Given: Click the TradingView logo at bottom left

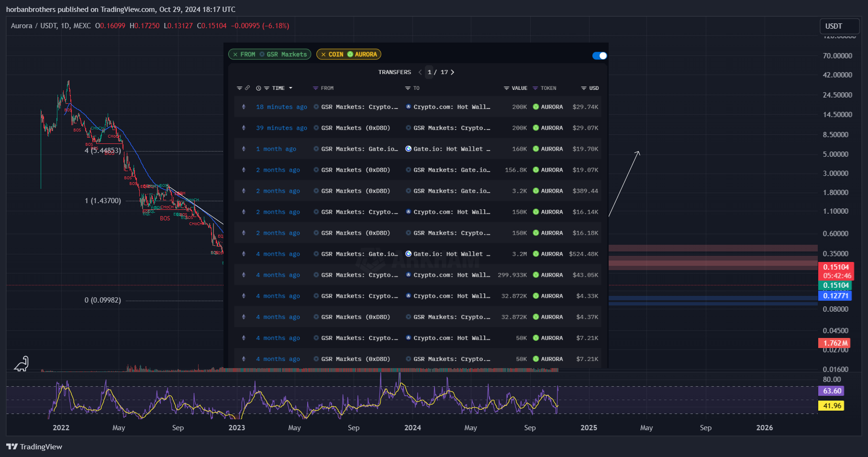Looking at the screenshot, I should tap(34, 446).
